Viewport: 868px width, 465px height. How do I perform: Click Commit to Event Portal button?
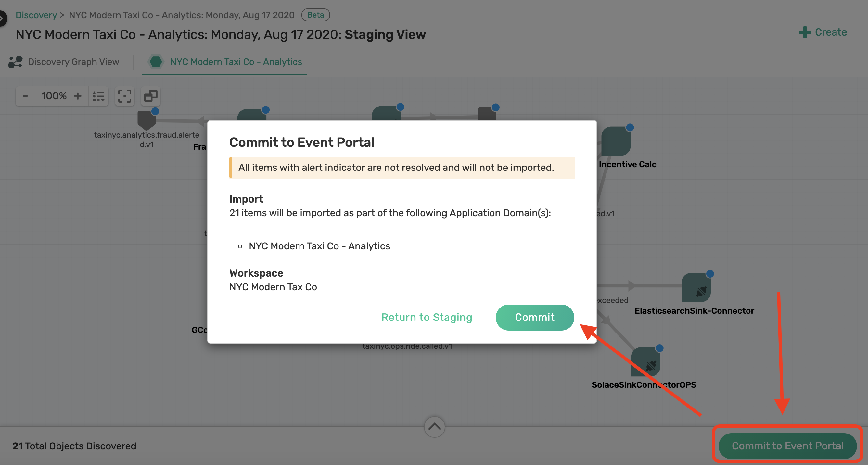(788, 446)
